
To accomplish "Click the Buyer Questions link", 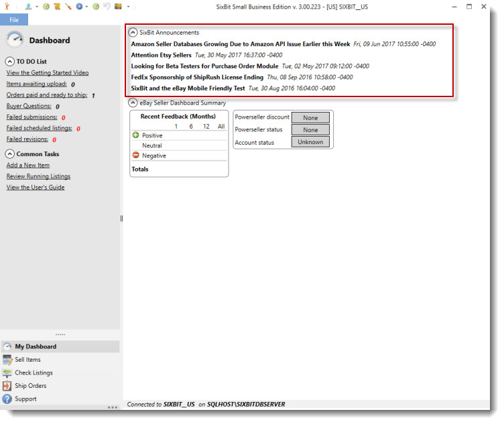I will pyautogui.click(x=29, y=106).
